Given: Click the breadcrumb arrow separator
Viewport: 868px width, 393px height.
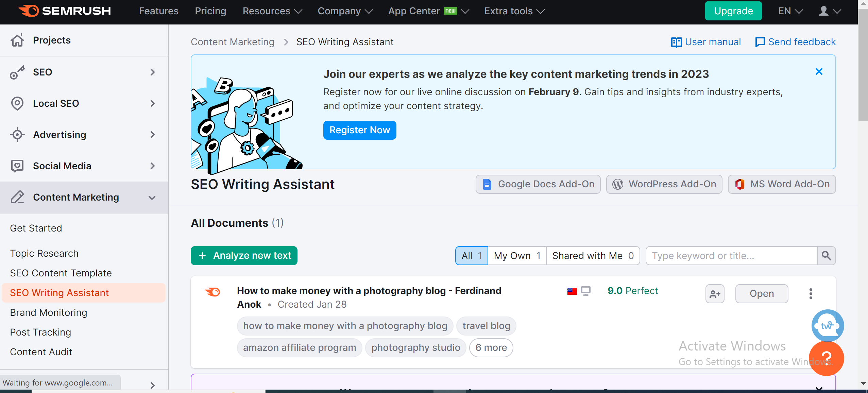Looking at the screenshot, I should point(286,42).
